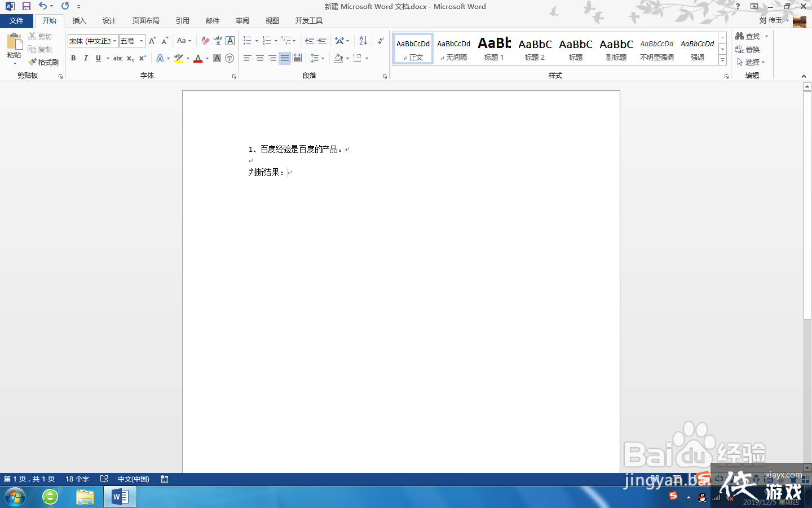The width and height of the screenshot is (812, 508).
Task: Apply yellow text highlight color
Action: (179, 58)
